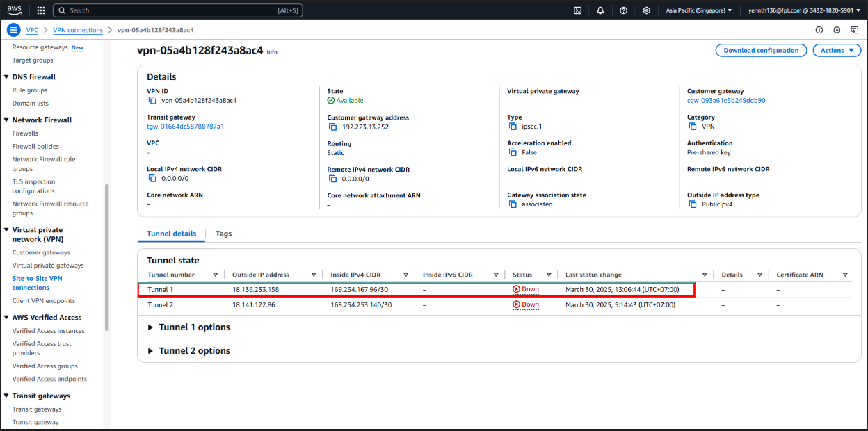Open the Actions dropdown menu
868x431 pixels.
click(837, 51)
